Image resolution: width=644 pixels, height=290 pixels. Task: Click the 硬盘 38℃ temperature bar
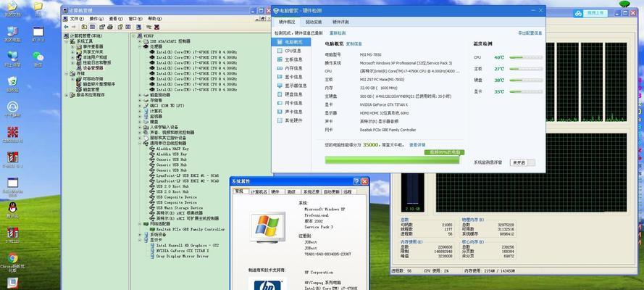pos(526,80)
